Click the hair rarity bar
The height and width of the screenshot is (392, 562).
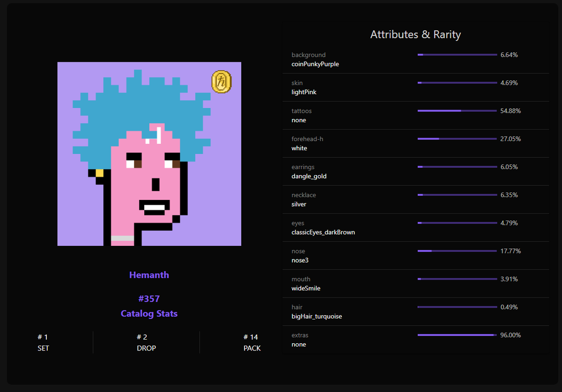(x=458, y=307)
